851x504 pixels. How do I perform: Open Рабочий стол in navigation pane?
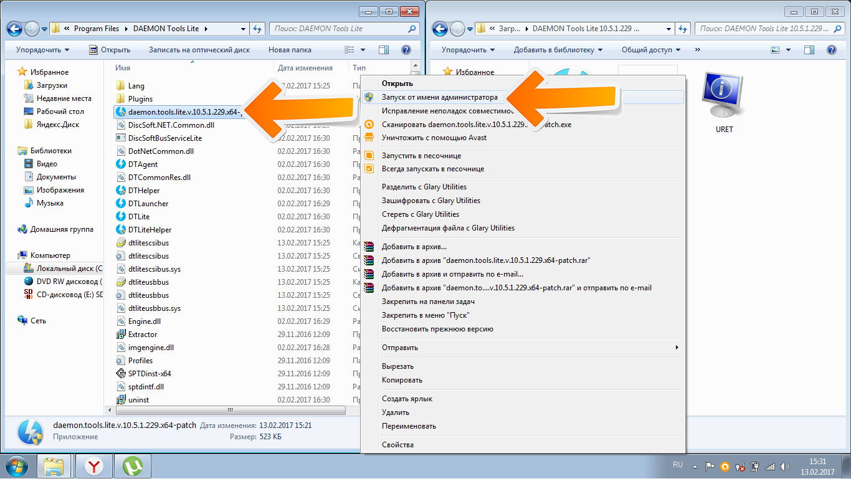60,112
